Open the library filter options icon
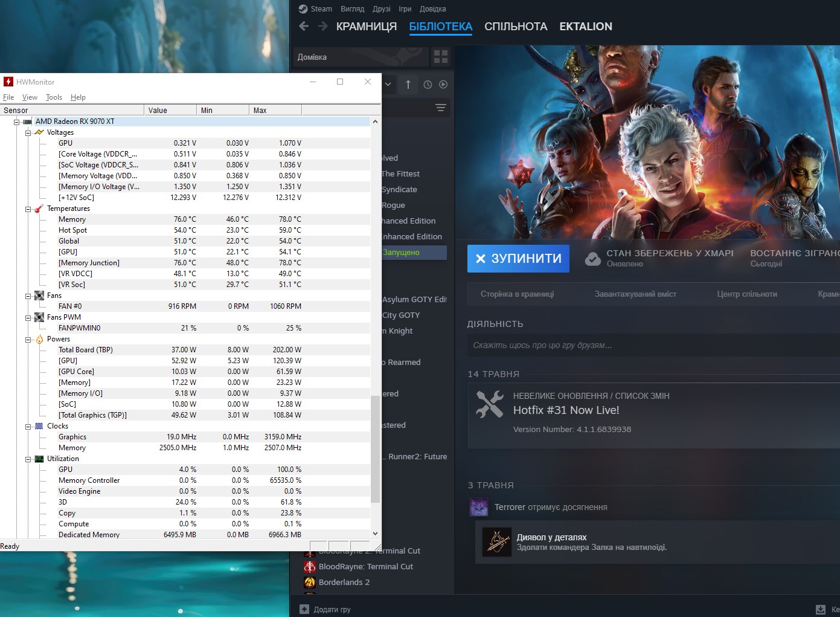Viewport: 840px width, 617px height. click(441, 108)
